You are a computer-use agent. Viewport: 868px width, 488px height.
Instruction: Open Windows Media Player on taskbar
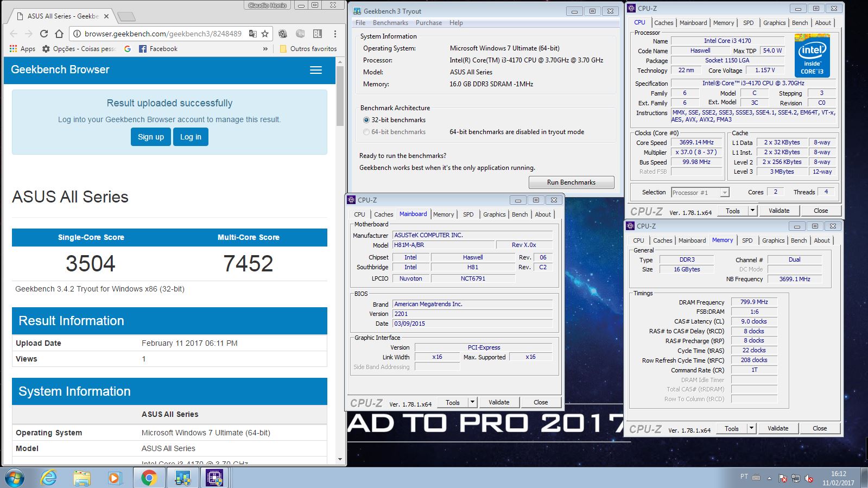click(x=114, y=478)
